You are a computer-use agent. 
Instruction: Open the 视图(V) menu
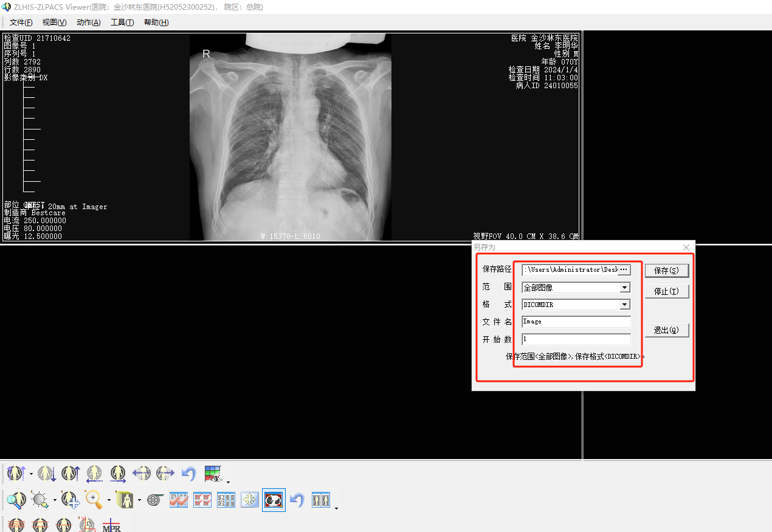pos(54,22)
